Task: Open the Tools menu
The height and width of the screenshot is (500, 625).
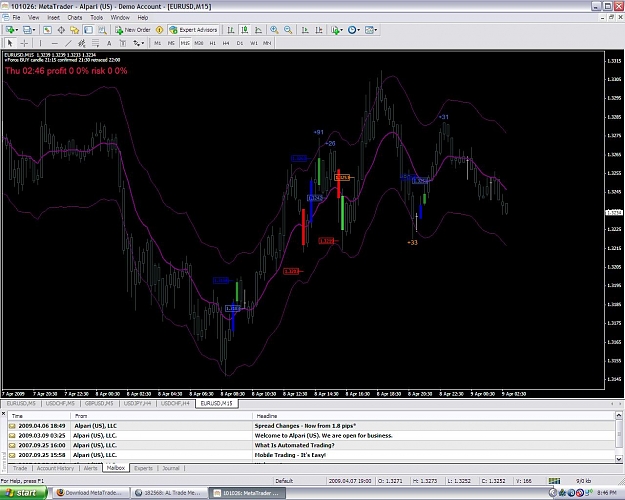Action: click(x=96, y=18)
